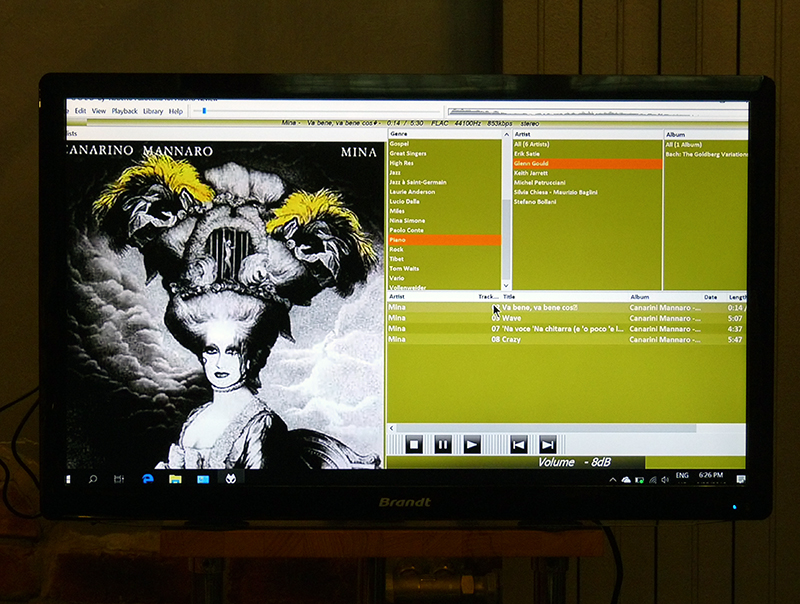Stop playback with the Stop button
This screenshot has width=800, height=604.
click(x=414, y=445)
